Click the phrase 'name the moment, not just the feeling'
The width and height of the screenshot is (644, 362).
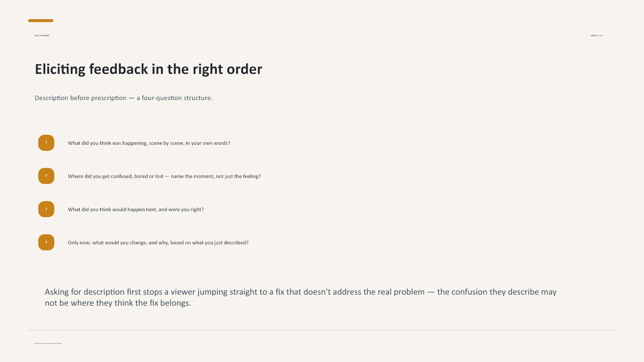(x=216, y=176)
